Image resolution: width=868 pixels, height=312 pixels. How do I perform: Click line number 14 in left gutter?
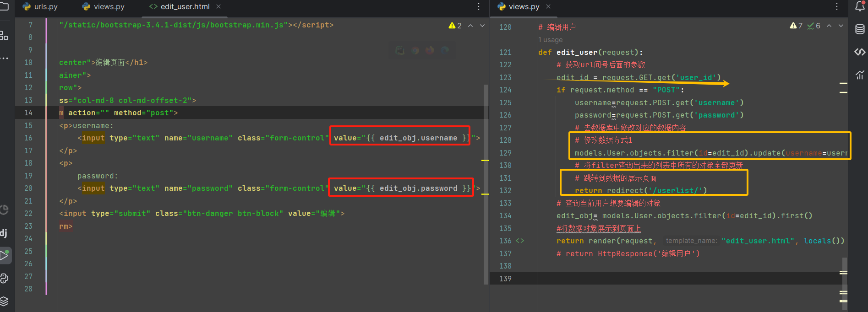click(28, 113)
